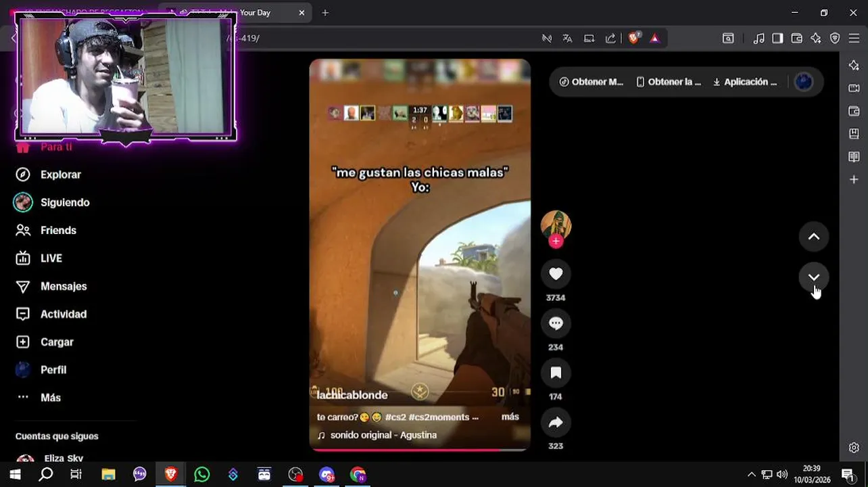868x487 pixels.
Task: Seek using the red video progress bar
Action: tap(420, 449)
